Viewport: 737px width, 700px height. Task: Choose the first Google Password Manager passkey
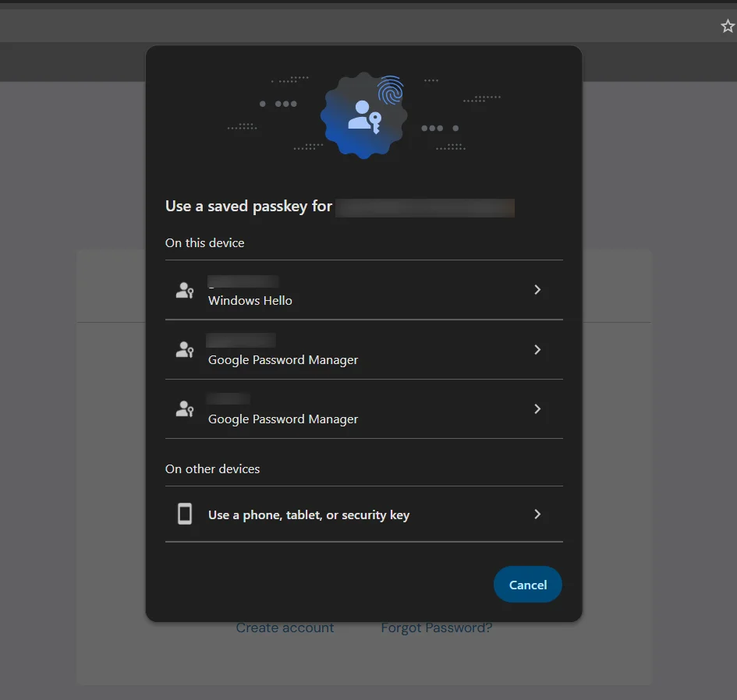(x=363, y=349)
